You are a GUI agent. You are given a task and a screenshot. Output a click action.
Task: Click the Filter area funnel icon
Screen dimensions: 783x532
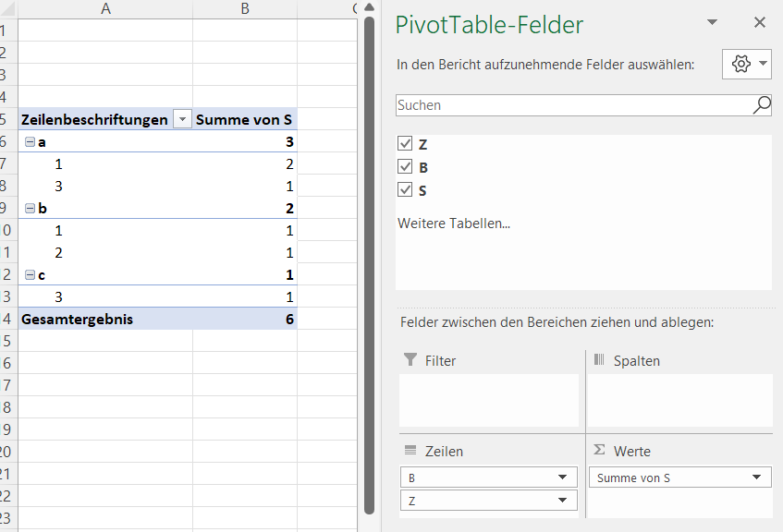click(x=410, y=360)
